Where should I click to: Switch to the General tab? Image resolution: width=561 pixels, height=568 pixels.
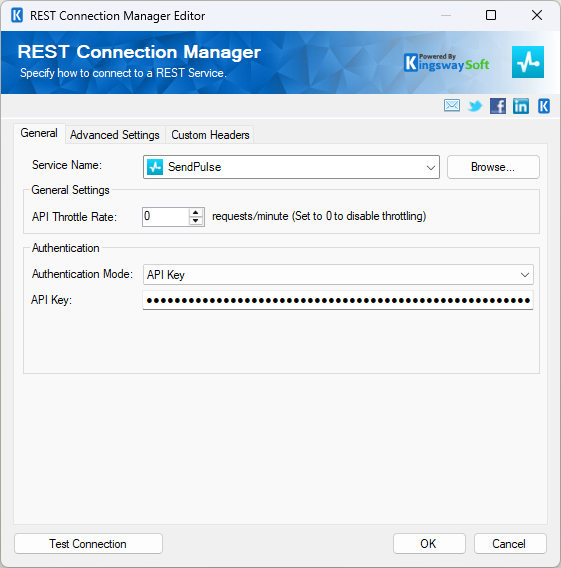39,133
